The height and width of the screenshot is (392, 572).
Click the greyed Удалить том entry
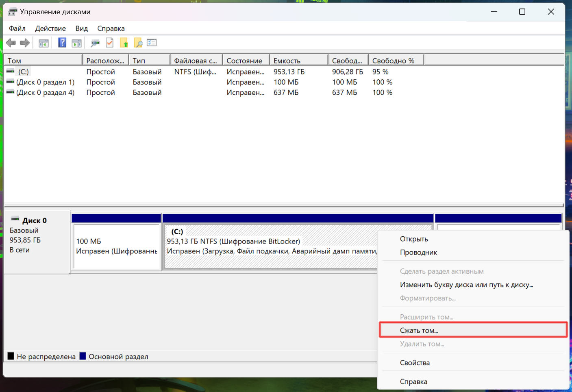tap(473, 344)
